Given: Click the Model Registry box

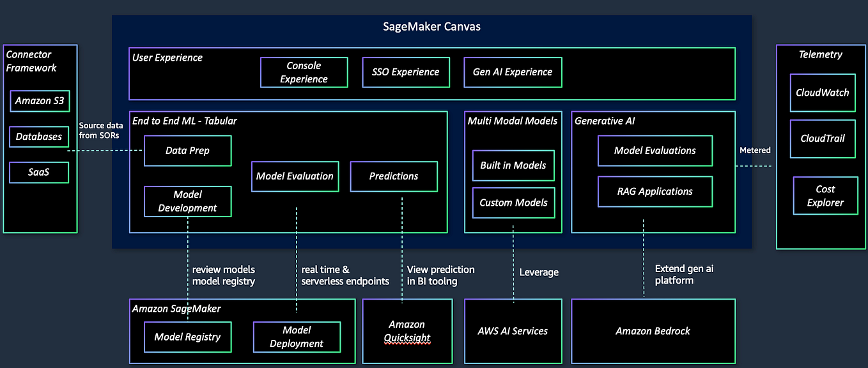Looking at the screenshot, I should 187,337.
